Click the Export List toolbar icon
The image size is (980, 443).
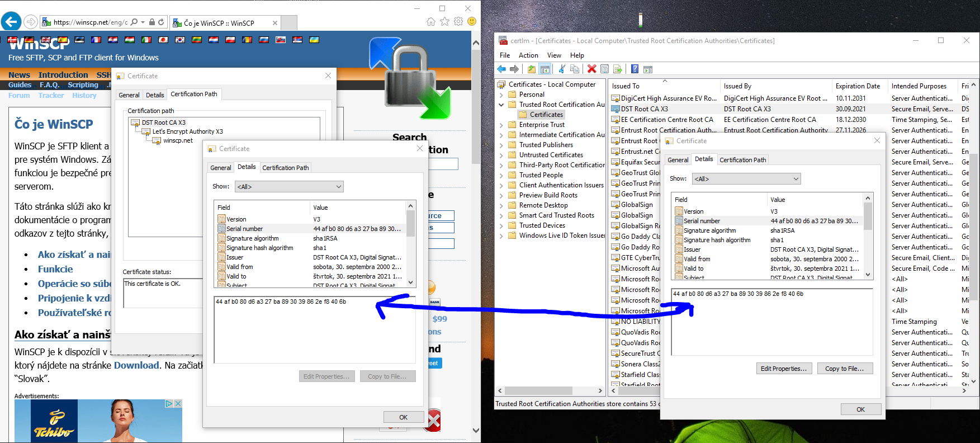click(618, 69)
